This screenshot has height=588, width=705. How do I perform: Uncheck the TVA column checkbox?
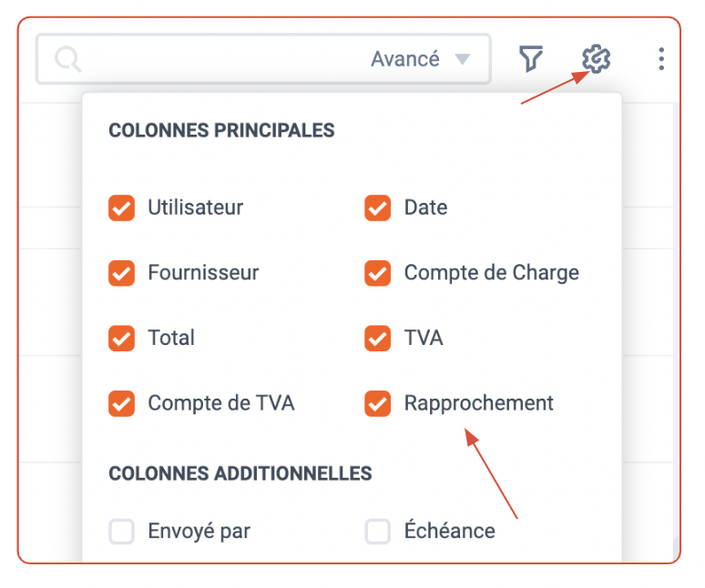(x=378, y=339)
